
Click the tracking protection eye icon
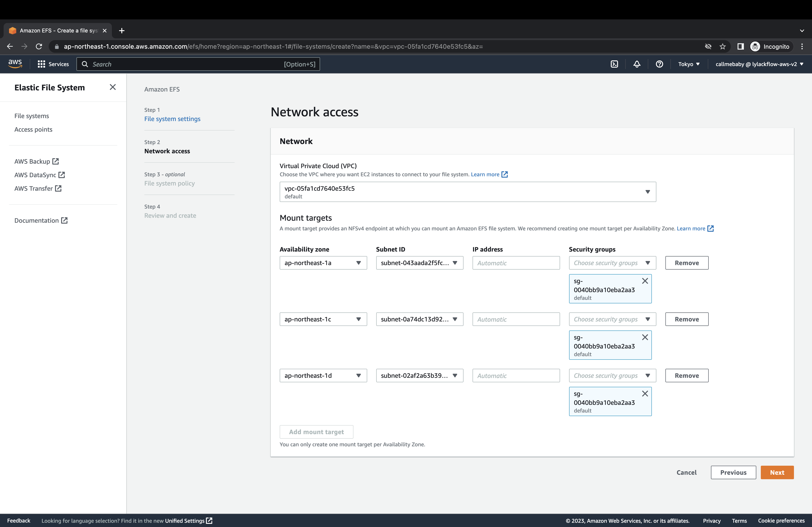click(x=708, y=46)
